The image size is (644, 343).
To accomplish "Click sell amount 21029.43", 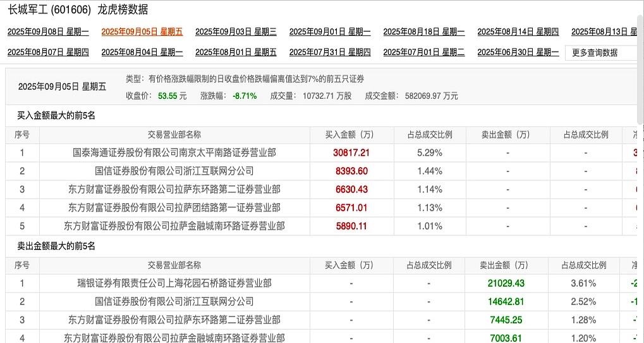I will click(x=506, y=284).
